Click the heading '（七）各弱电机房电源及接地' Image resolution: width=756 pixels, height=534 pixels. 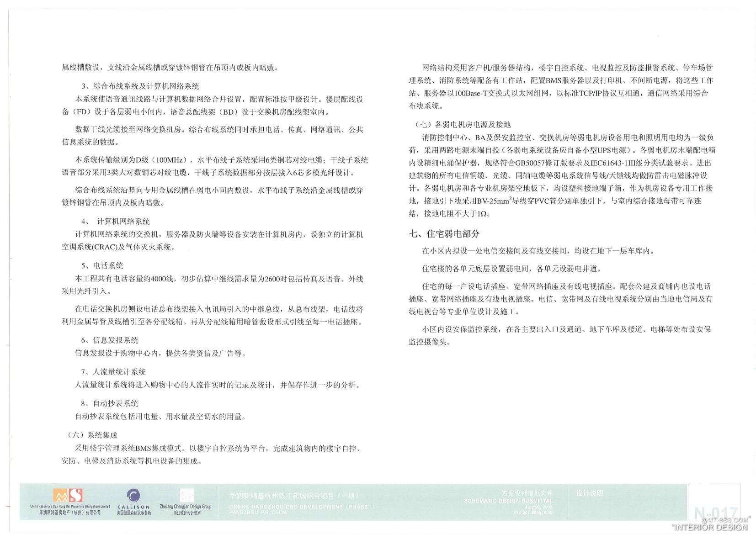pyautogui.click(x=463, y=125)
